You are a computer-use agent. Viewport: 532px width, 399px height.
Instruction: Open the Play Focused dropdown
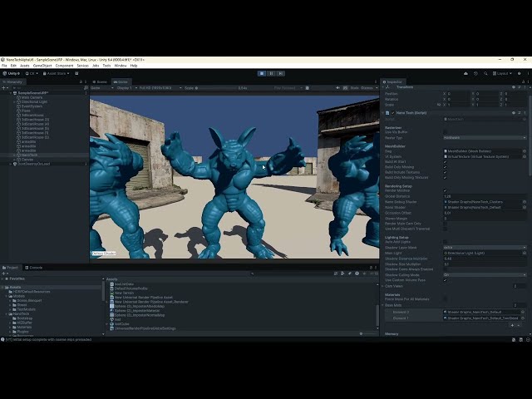288,88
